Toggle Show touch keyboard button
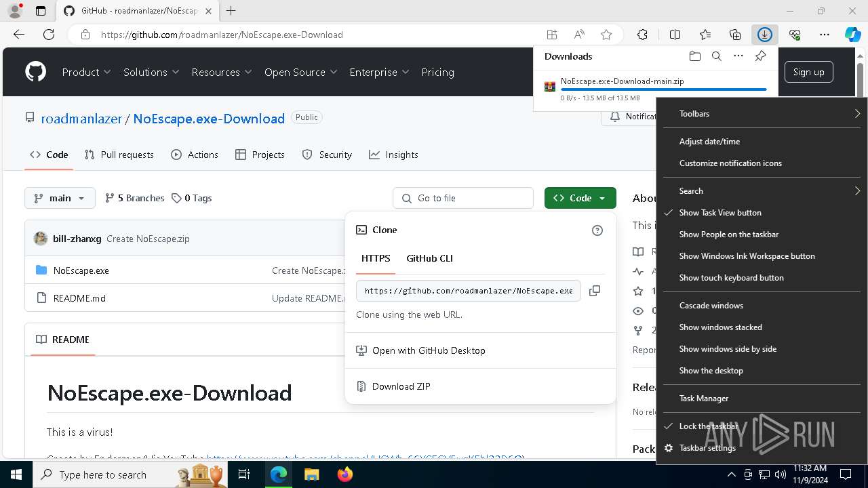868x488 pixels. point(762,278)
